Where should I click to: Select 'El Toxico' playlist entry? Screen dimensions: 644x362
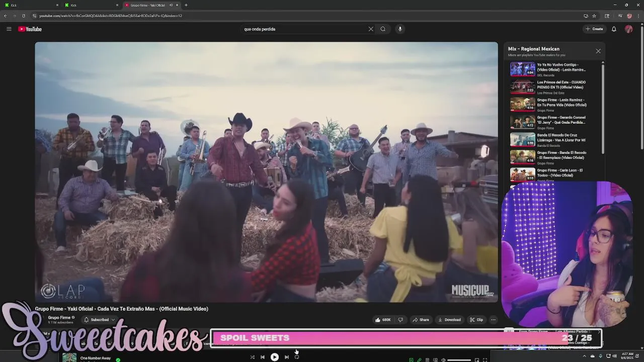tap(555, 174)
